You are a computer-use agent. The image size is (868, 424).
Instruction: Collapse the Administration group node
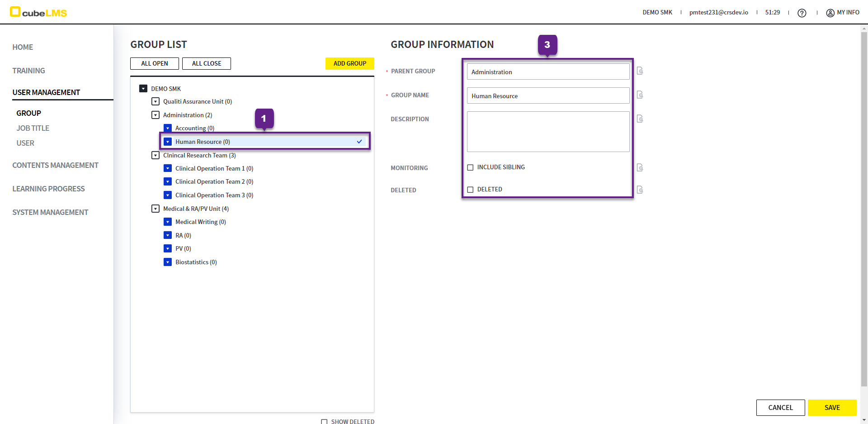click(156, 115)
